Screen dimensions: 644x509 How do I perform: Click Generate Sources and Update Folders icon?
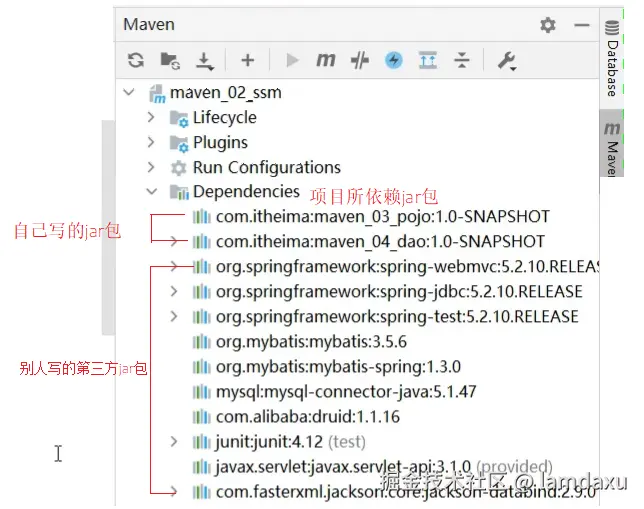click(x=170, y=60)
